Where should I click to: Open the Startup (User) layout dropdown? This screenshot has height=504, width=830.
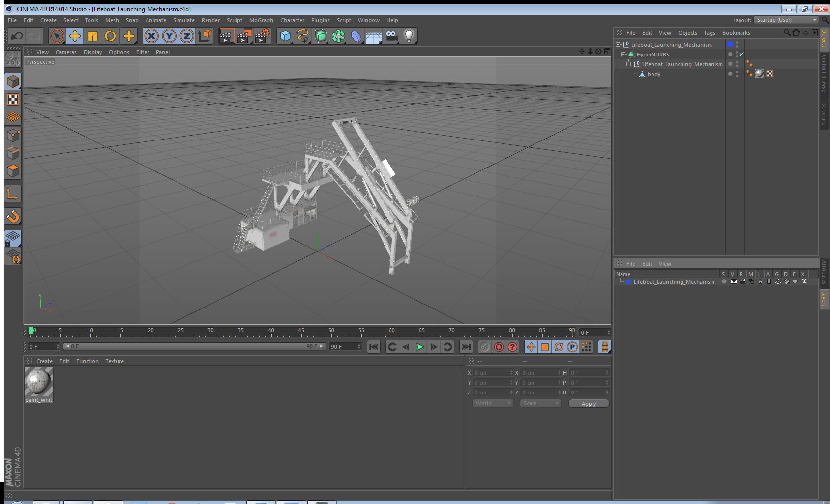[x=786, y=20]
